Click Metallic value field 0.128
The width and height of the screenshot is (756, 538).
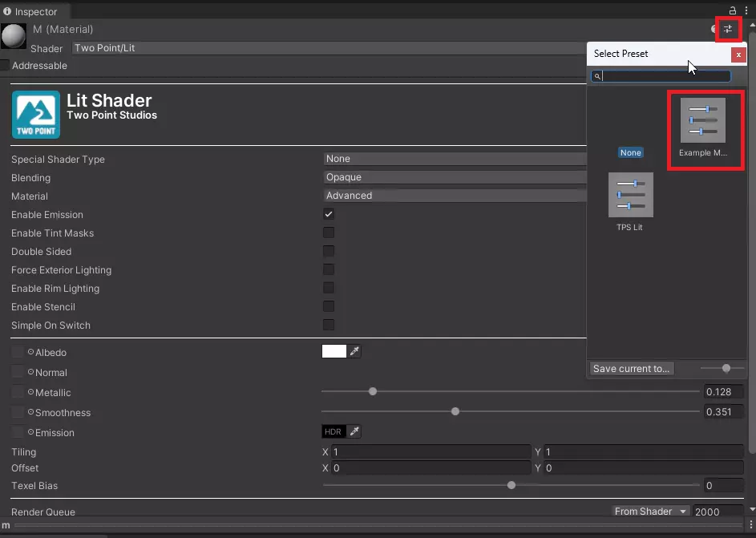(x=724, y=392)
